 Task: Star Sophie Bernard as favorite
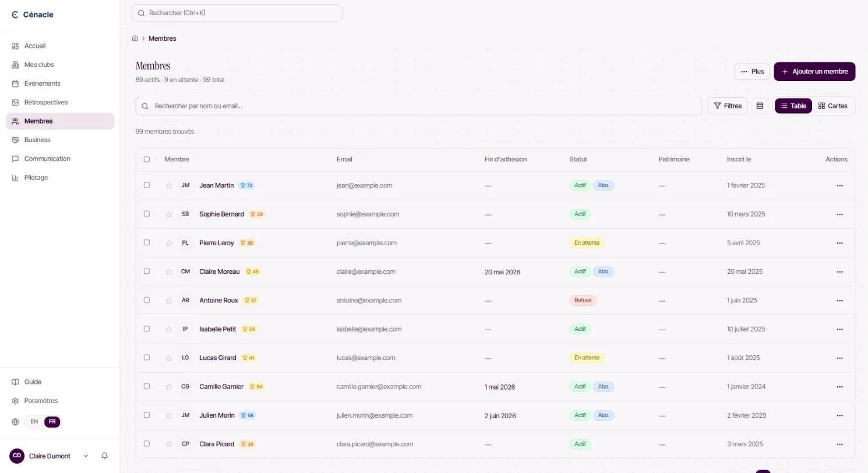[169, 214]
